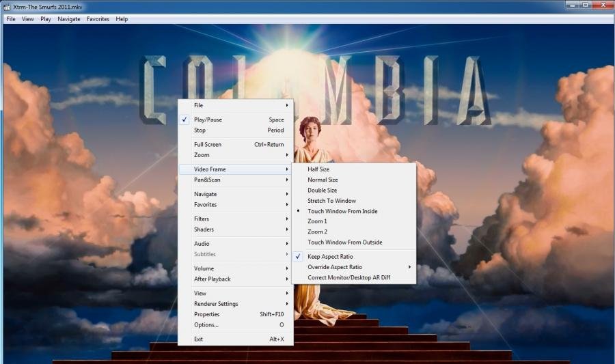Expand the After Playback submenu

click(235, 279)
